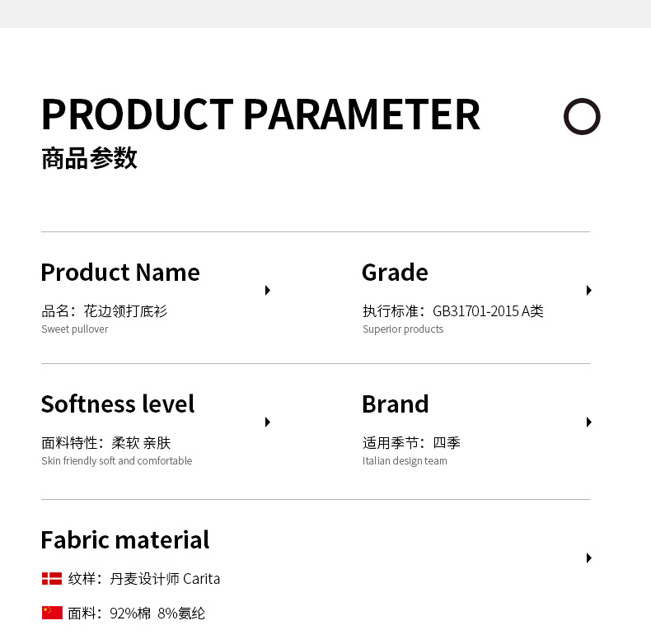Expand the Fabric material arrow
This screenshot has width=651, height=644.
588,558
